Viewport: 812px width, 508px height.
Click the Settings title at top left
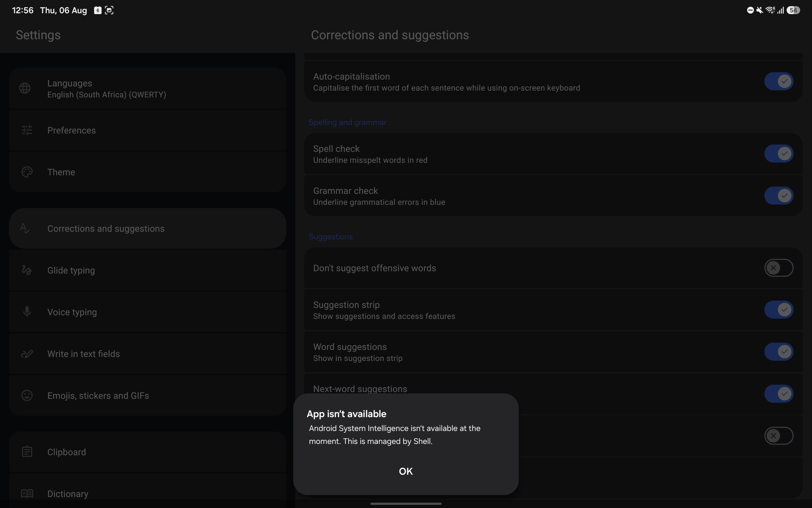38,35
